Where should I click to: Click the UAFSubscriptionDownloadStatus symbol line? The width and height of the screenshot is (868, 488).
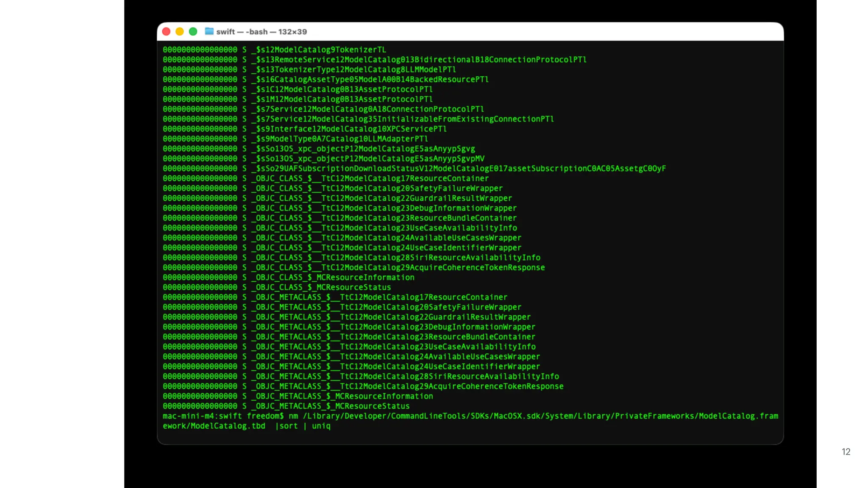(458, 169)
